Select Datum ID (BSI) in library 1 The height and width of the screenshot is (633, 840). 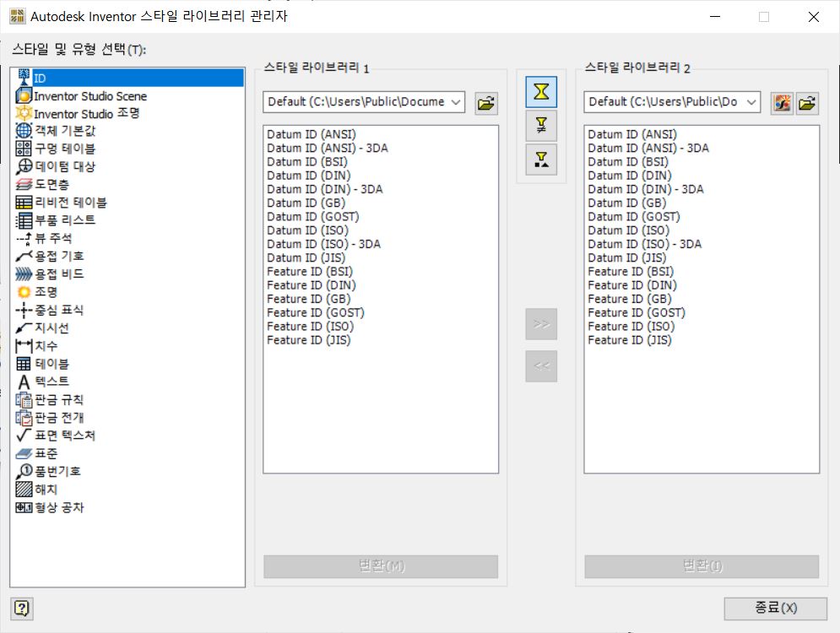coord(307,162)
